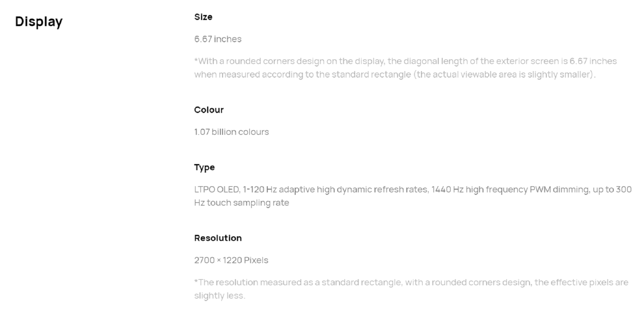The height and width of the screenshot is (311, 644).
Task: Click the Hz touch sampling rate line
Action: click(x=241, y=203)
